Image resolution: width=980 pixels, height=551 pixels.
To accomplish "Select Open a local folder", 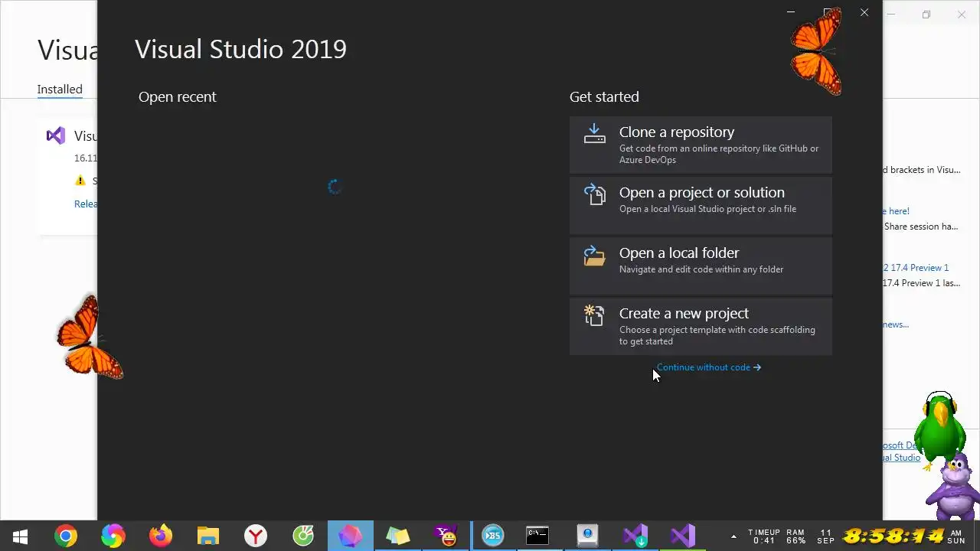I will 701,266.
